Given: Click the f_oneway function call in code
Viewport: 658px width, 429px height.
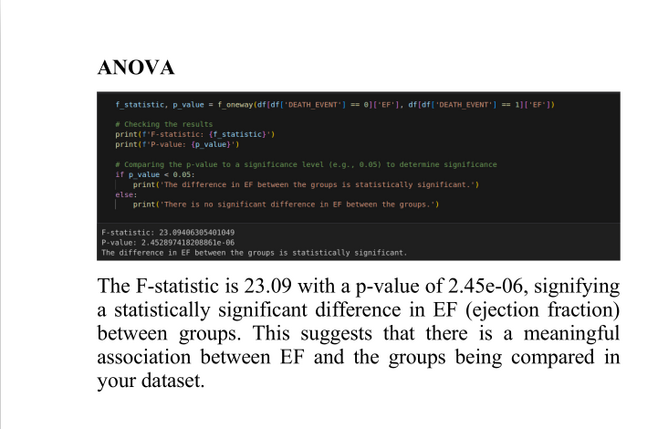Looking at the screenshot, I should point(230,105).
